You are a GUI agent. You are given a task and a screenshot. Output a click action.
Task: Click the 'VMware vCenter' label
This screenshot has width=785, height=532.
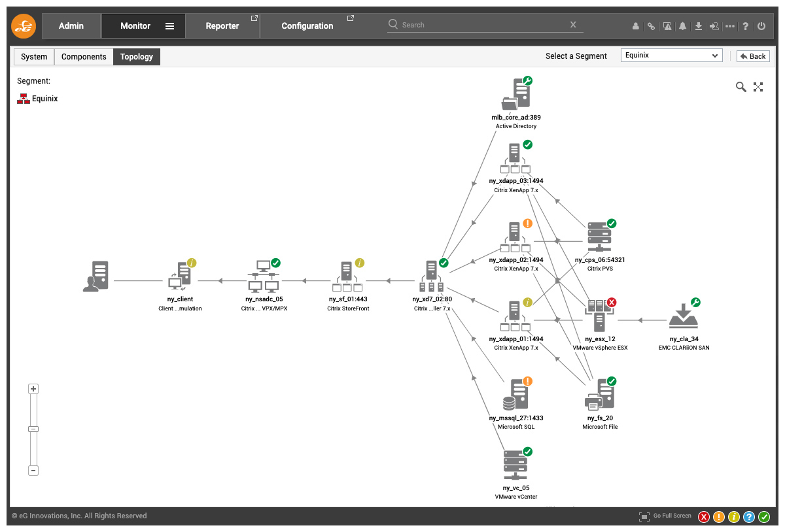[x=516, y=497]
